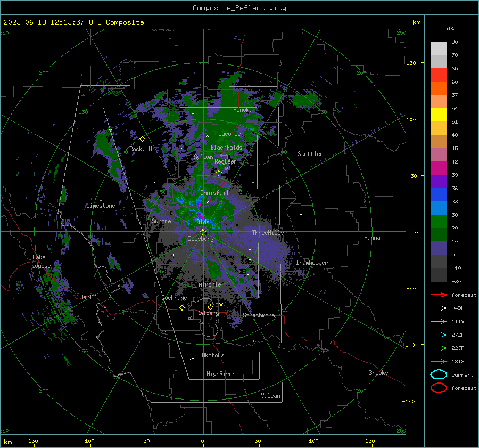Click the RockyMH label
This screenshot has width=479, height=448.
tap(141, 149)
